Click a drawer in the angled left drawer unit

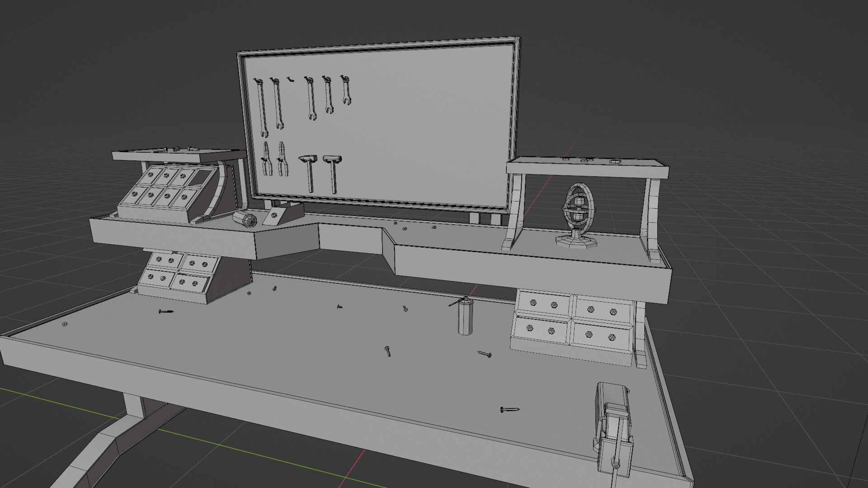(167, 190)
